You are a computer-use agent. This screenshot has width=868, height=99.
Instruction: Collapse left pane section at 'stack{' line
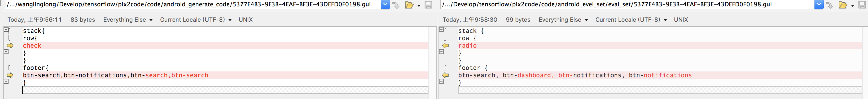pyautogui.click(x=6, y=30)
